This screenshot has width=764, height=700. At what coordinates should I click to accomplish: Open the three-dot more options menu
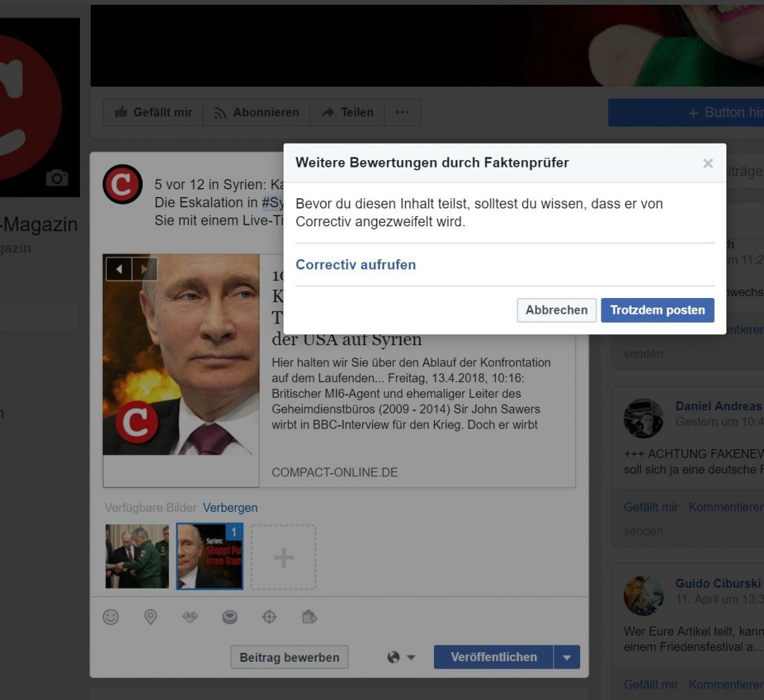[403, 113]
